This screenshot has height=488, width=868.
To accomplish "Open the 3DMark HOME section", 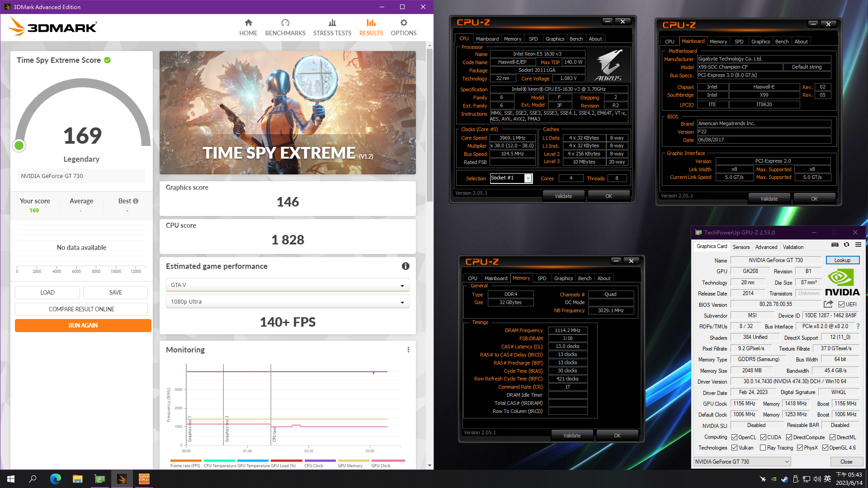I will (248, 28).
